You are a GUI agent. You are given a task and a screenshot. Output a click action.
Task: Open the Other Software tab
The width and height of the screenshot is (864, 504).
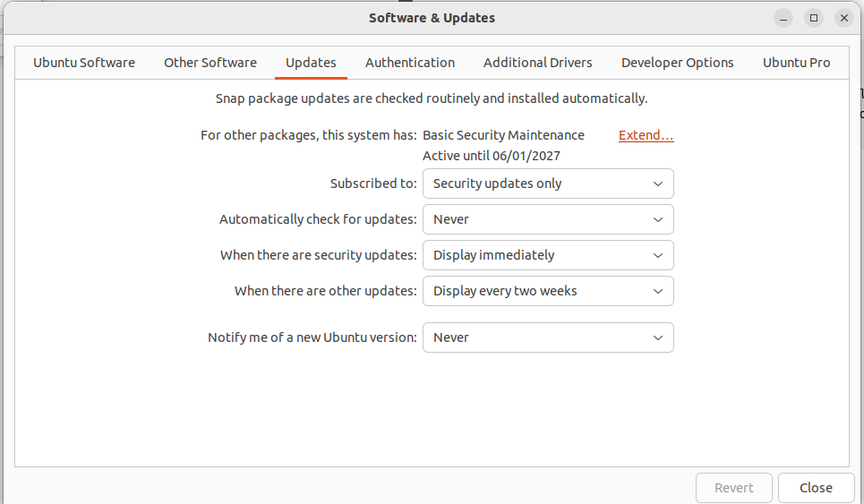210,63
